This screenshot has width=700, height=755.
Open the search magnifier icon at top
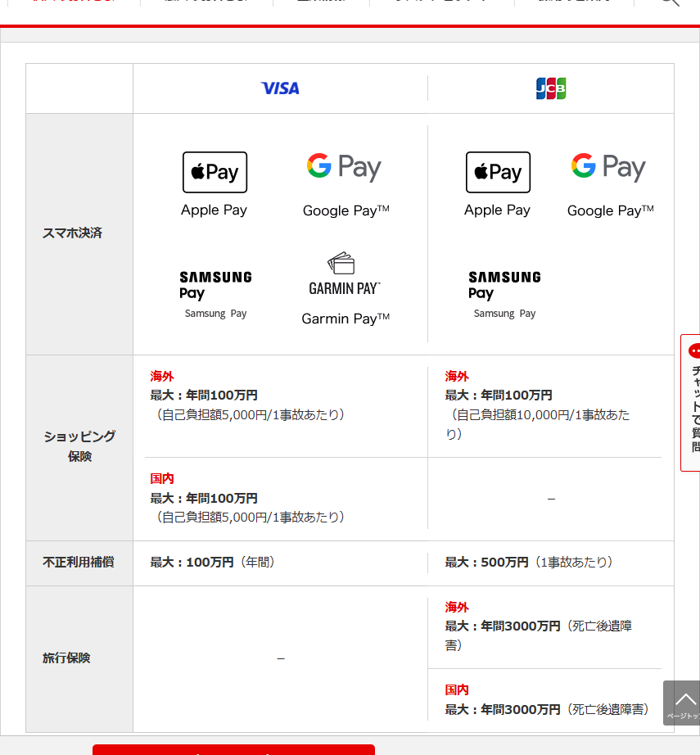coord(671,2)
